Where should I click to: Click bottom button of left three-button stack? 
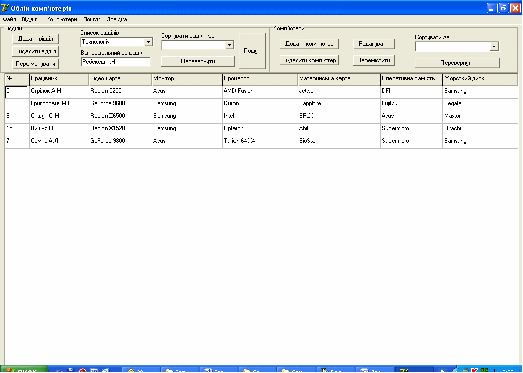[x=36, y=64]
